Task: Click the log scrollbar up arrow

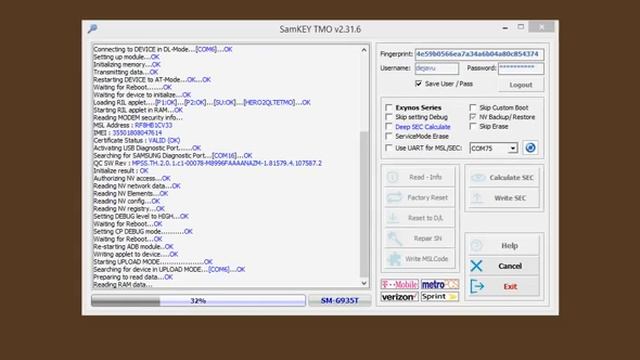Action: (x=364, y=50)
